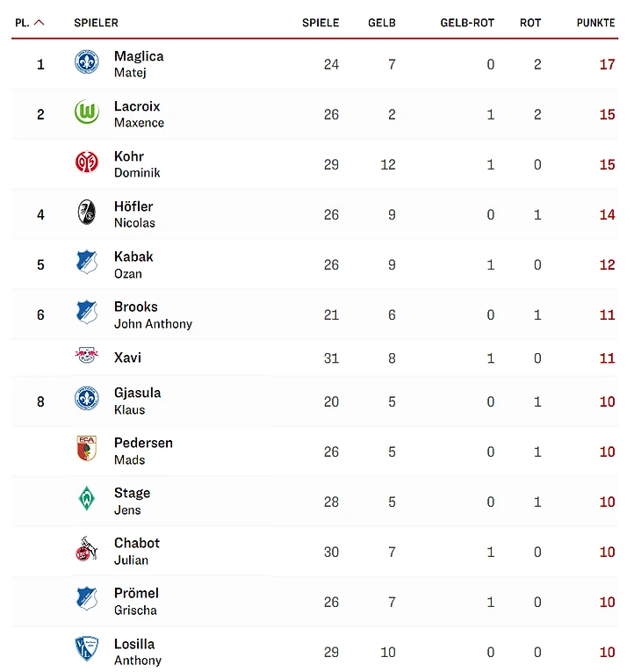
Task: Select the Werder Bremen logo beside Stage
Action: point(87,501)
